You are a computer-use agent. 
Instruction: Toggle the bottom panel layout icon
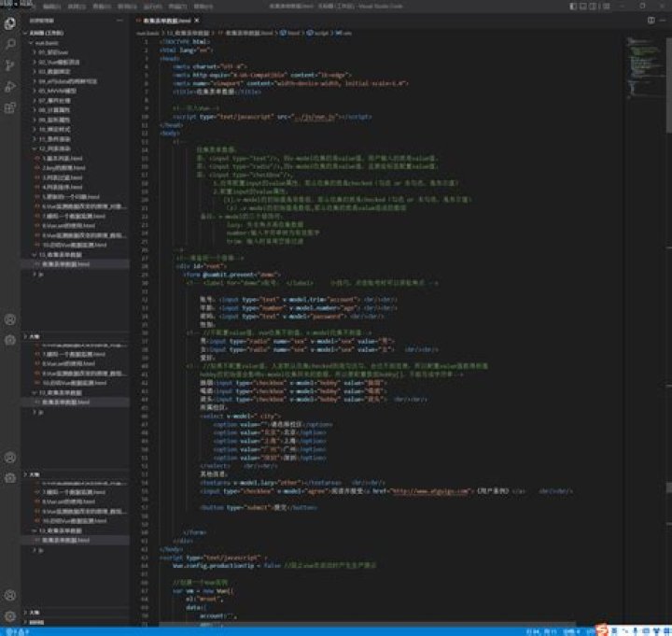coord(583,6)
